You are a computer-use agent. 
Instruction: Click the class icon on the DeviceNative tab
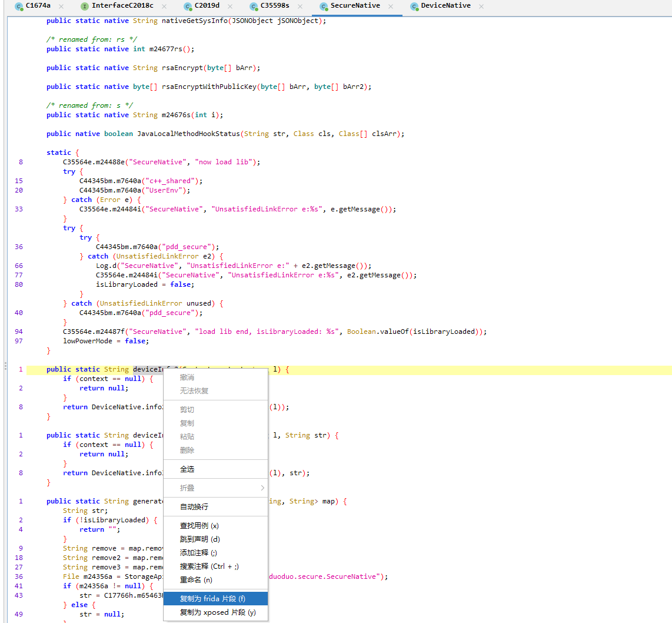tap(414, 6)
